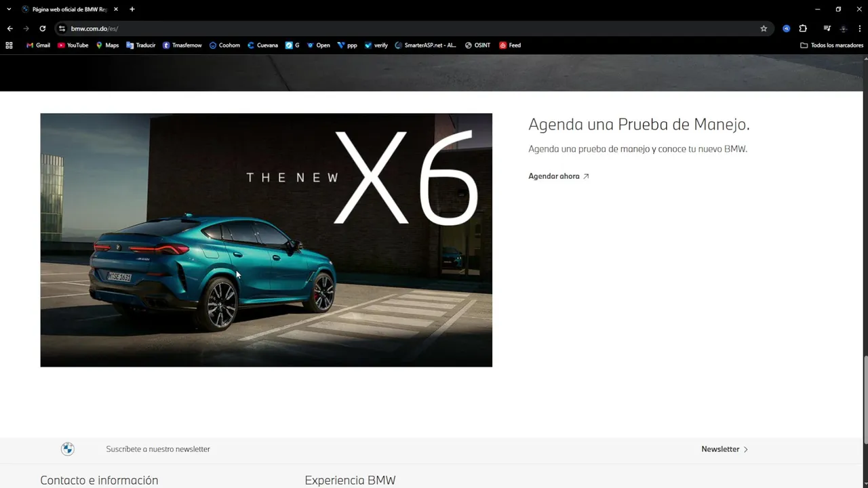Open the Apps grid in bookmarks bar
868x488 pixels.
click(9, 45)
